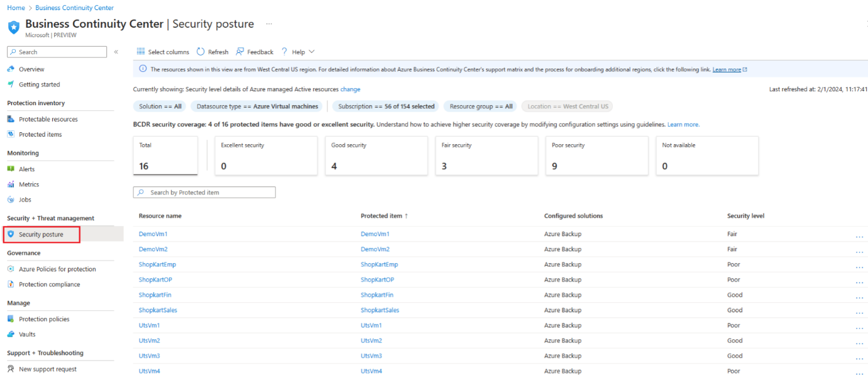Click the Vaults icon under Manage
The height and width of the screenshot is (382, 868).
pos(12,334)
